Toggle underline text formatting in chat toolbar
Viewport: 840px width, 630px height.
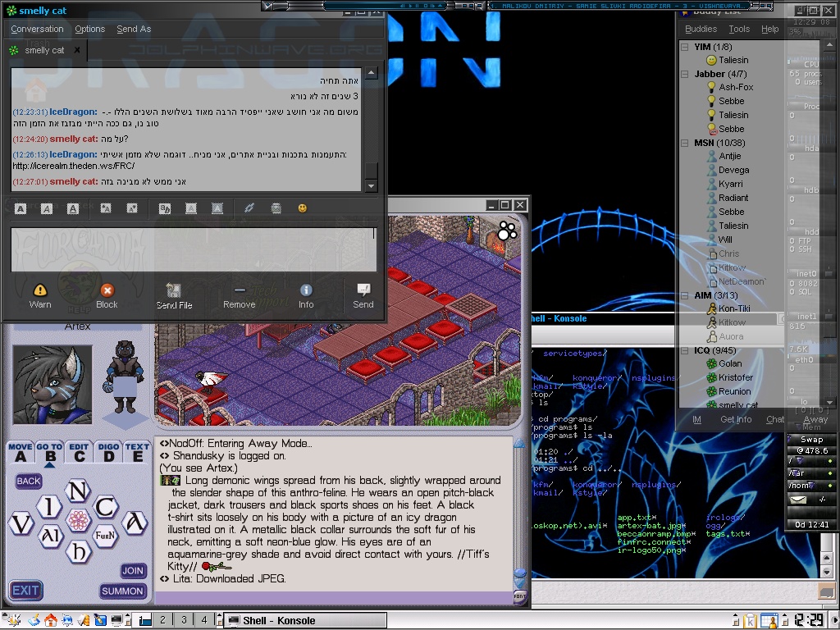[x=73, y=209]
